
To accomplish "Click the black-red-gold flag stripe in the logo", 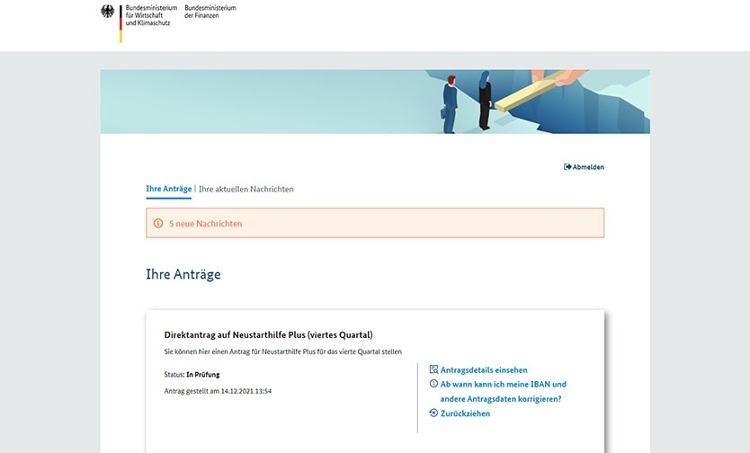I will coord(121,22).
